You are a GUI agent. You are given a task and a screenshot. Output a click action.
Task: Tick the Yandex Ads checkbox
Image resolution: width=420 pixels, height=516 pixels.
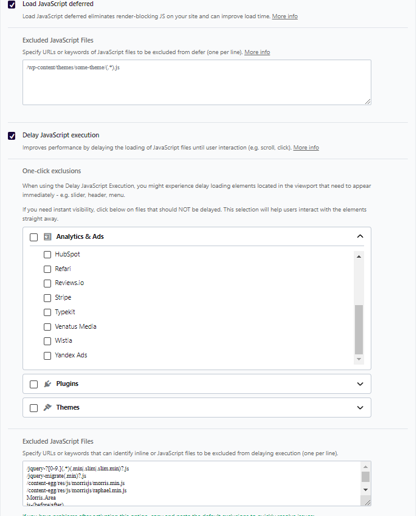click(x=47, y=356)
